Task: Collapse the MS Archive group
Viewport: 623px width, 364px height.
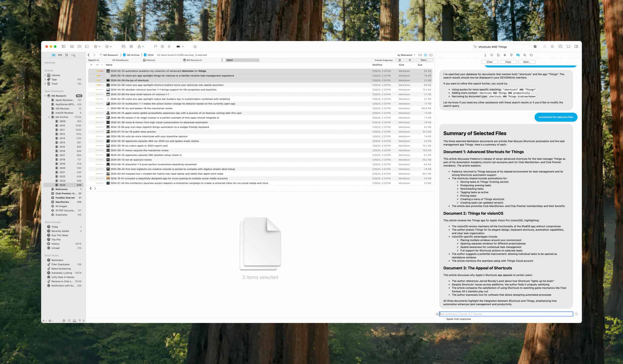Action: [x=49, y=117]
